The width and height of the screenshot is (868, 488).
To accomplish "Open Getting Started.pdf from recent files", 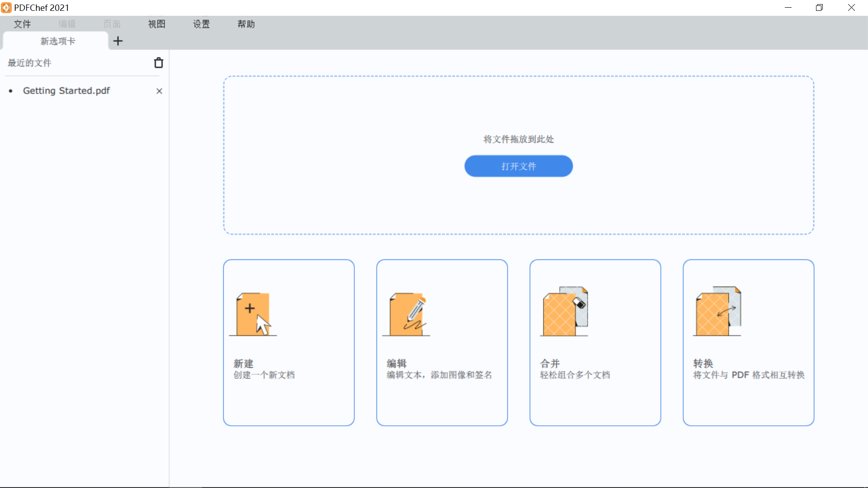I will (66, 91).
